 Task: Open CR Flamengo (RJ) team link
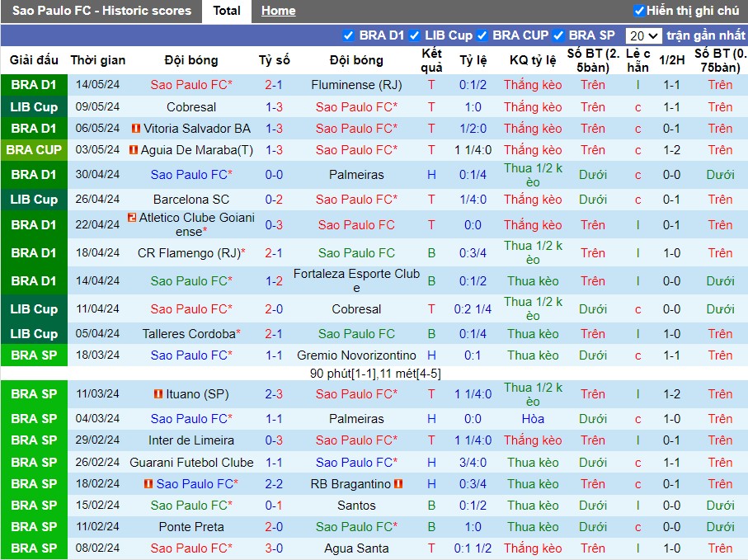pyautogui.click(x=191, y=253)
